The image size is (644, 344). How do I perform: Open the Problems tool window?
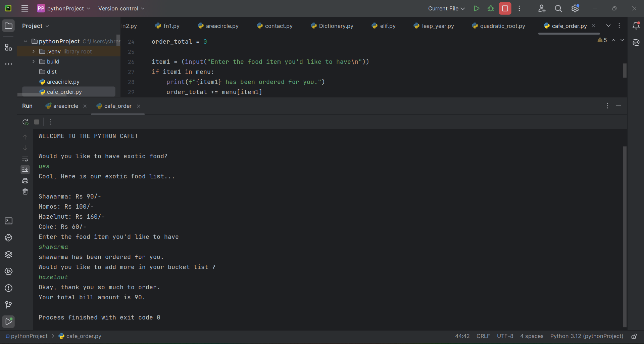9,288
